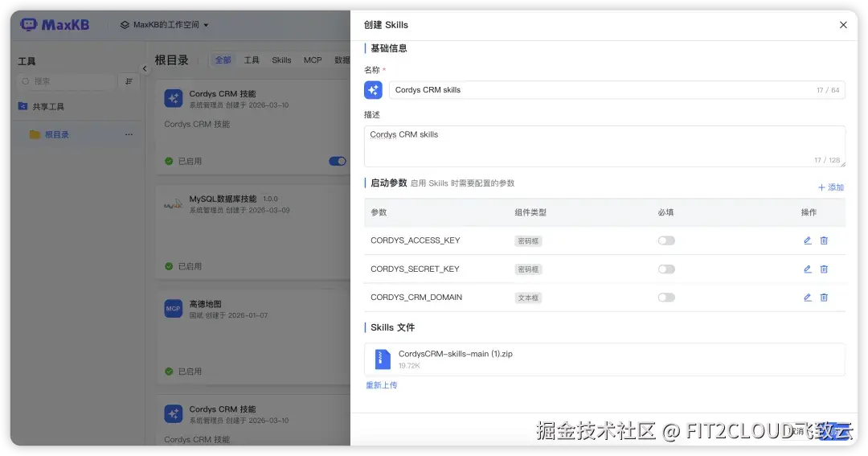The height and width of the screenshot is (456, 868).
Task: Click the zip file icon for CordysCRM-skills-main
Action: coord(382,359)
